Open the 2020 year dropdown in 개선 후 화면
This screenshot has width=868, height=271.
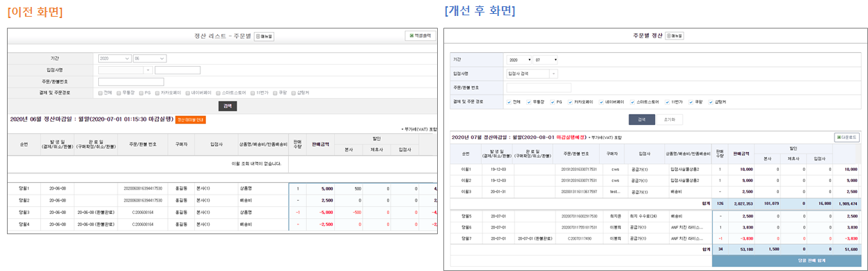[x=519, y=60]
